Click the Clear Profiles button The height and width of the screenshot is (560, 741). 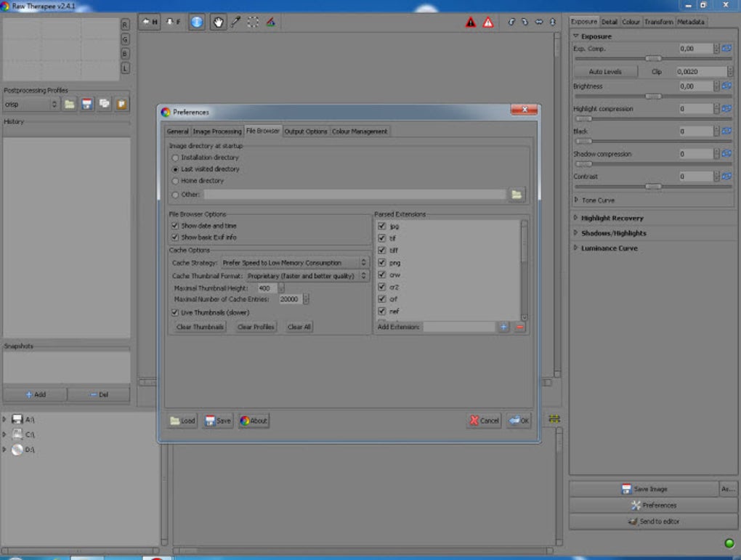(x=256, y=327)
